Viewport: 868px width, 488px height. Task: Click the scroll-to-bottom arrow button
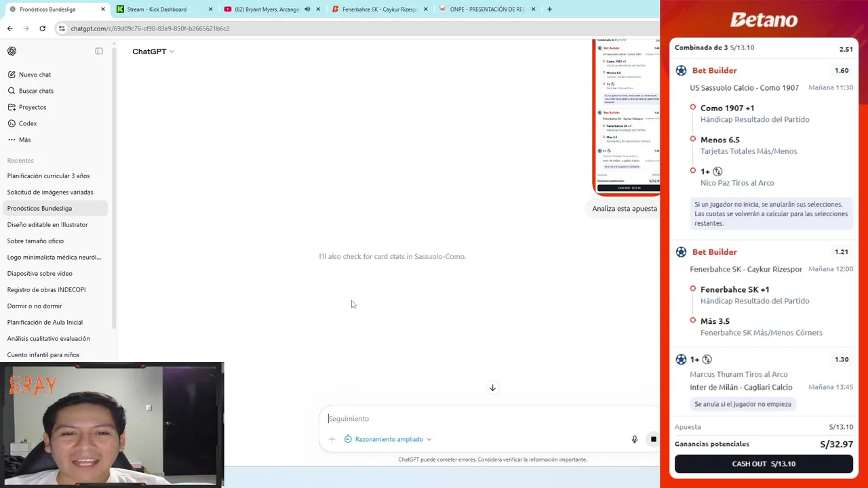pyautogui.click(x=492, y=388)
